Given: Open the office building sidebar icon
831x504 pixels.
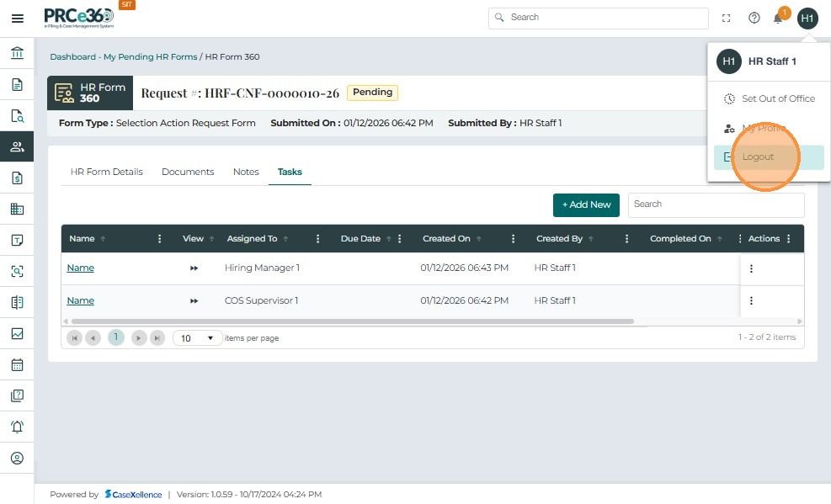Looking at the screenshot, I should (x=17, y=210).
